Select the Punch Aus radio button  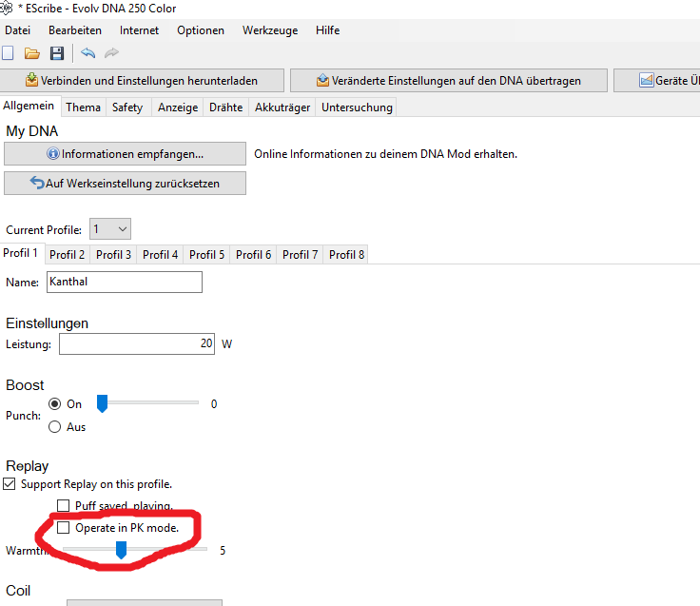coord(54,427)
